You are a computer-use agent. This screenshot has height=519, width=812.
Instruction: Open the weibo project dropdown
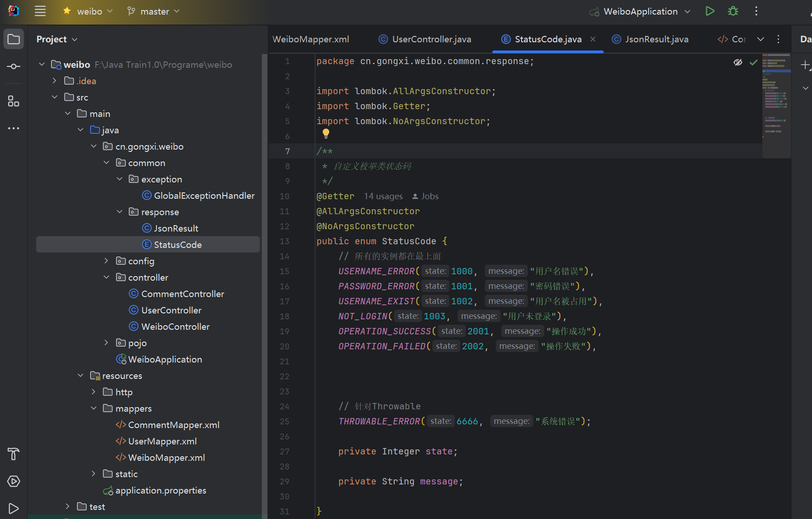coord(88,11)
